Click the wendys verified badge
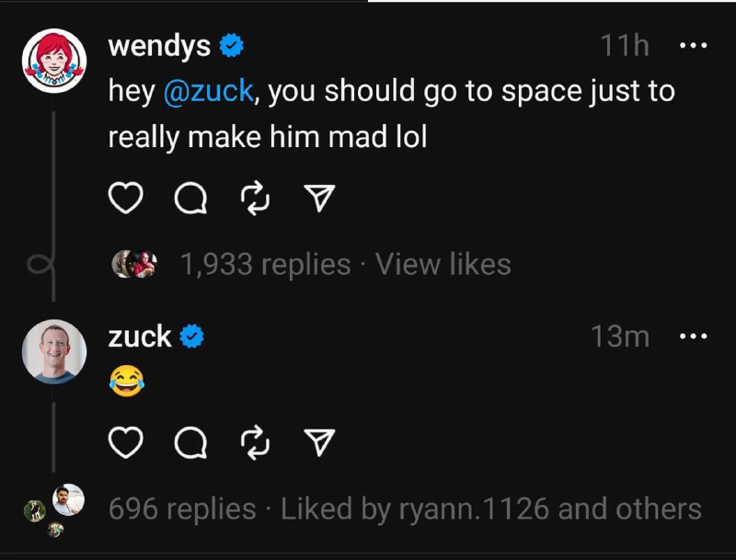736x560 pixels. coord(232,45)
